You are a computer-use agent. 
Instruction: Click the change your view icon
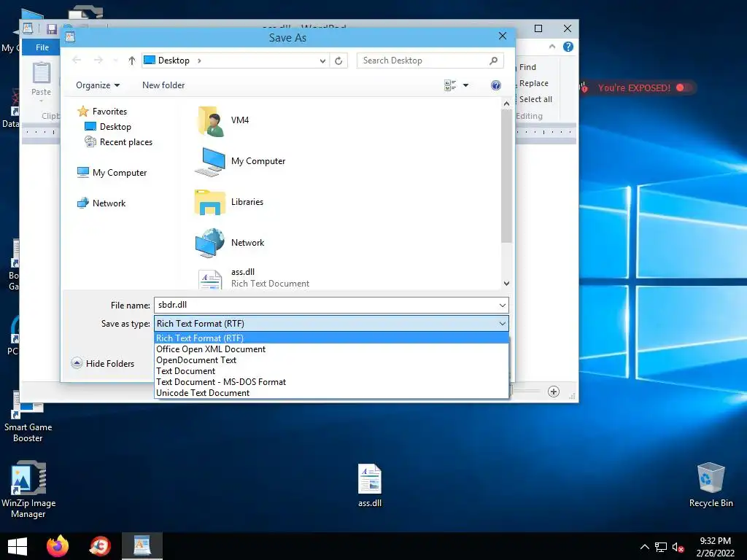click(x=450, y=85)
